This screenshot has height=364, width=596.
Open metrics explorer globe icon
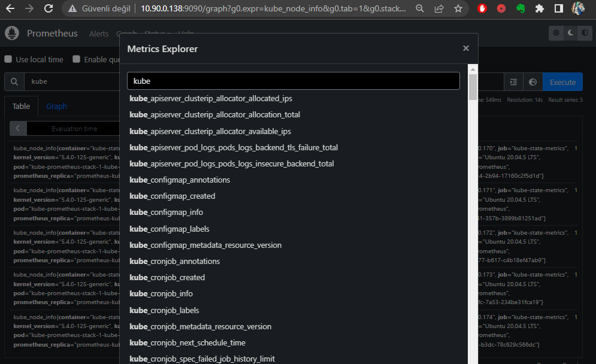(533, 82)
